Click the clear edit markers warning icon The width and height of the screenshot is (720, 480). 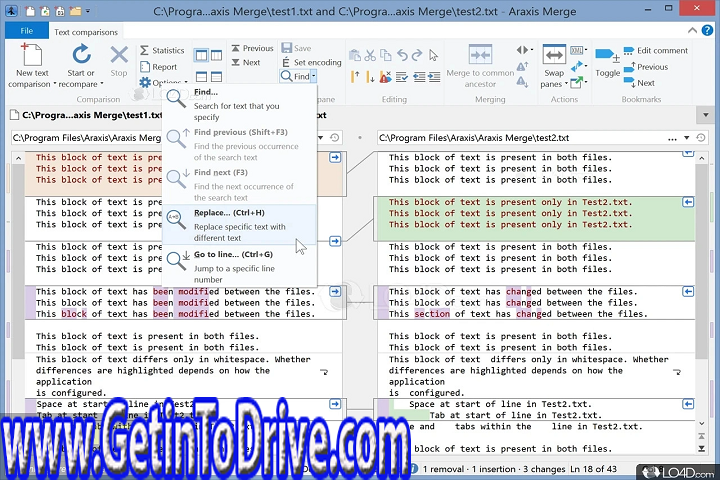point(386,77)
